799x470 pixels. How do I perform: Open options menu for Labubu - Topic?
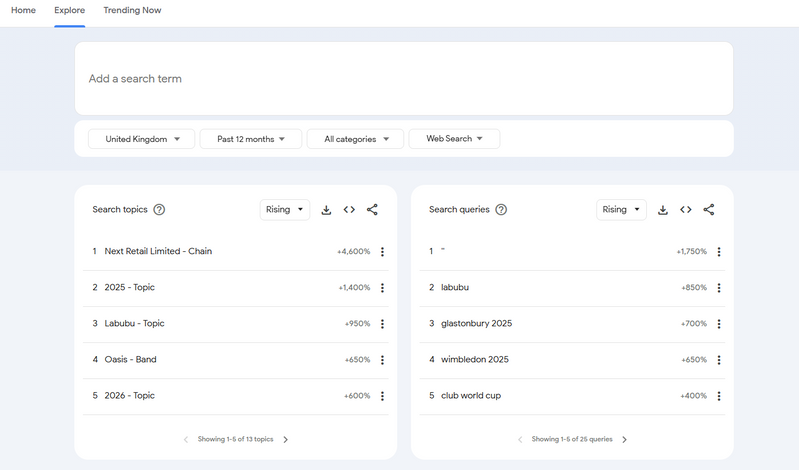[x=382, y=324]
